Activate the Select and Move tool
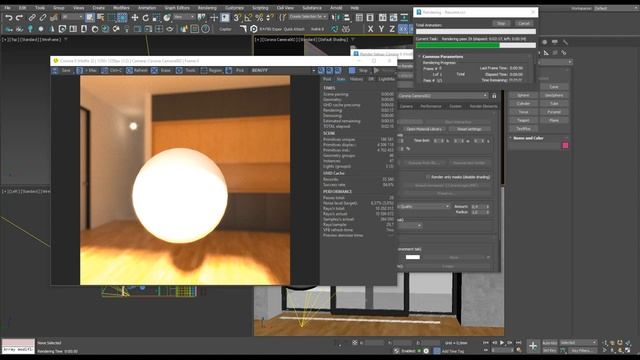Viewport: 640px width, 360px height. tap(135, 18)
